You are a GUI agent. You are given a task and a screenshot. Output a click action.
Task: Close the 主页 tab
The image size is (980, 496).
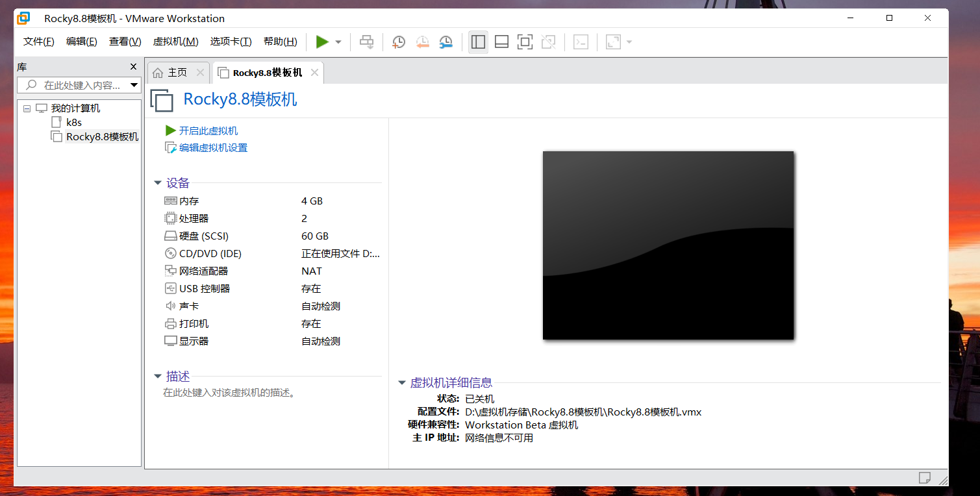point(200,73)
